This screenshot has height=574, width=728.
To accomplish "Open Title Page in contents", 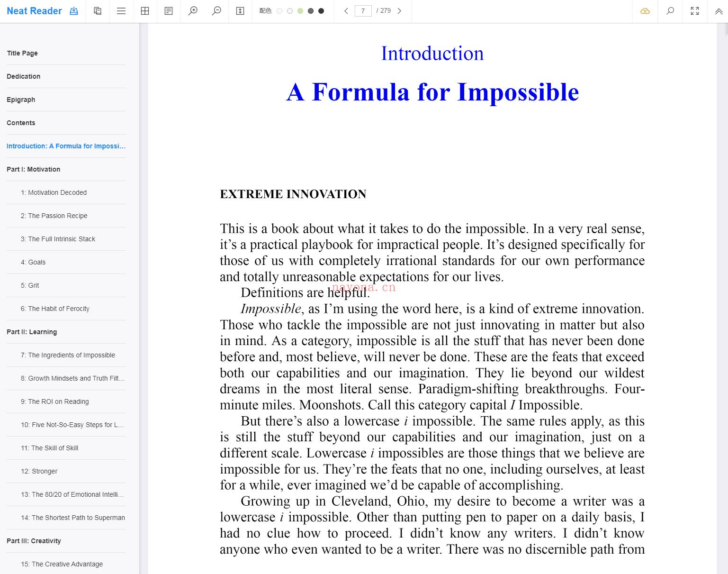I will click(66, 53).
